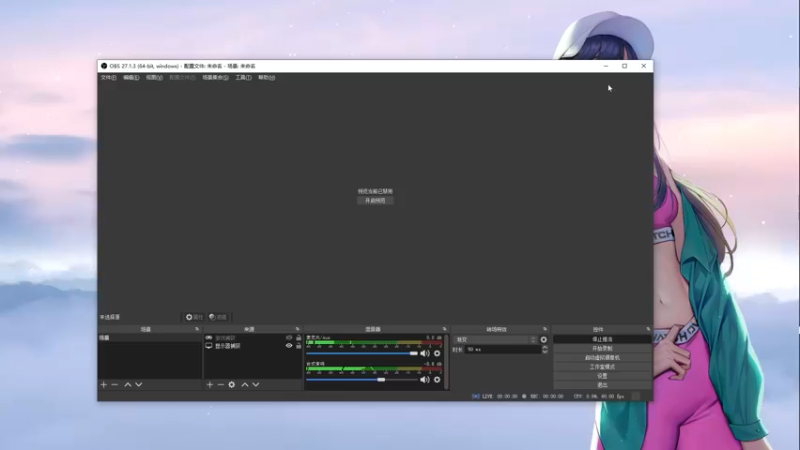Open the 文件(F) menu

click(x=108, y=78)
